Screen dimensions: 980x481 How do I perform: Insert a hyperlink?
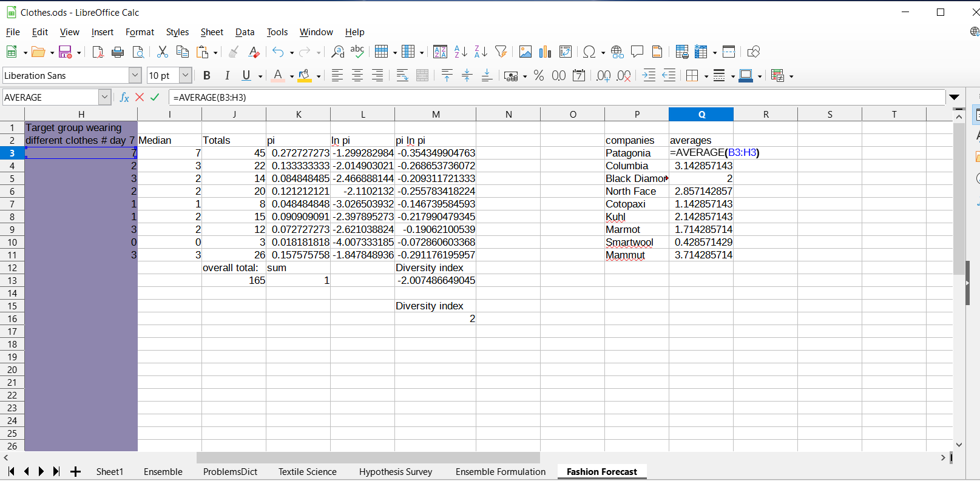[x=617, y=52]
